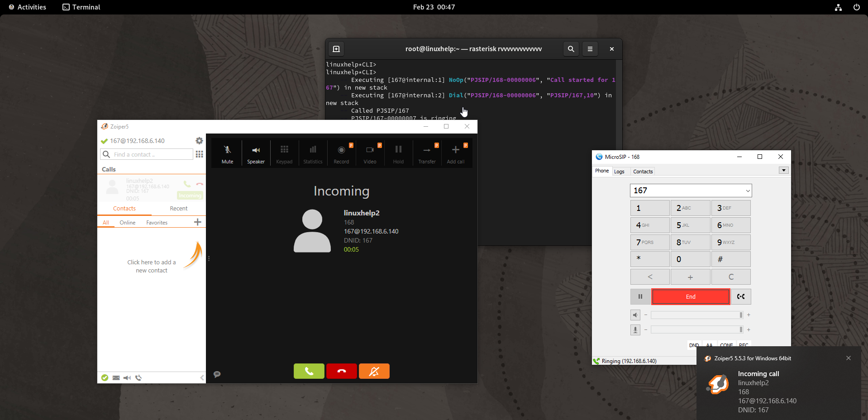
Task: Open terminal search icon
Action: [x=571, y=49]
